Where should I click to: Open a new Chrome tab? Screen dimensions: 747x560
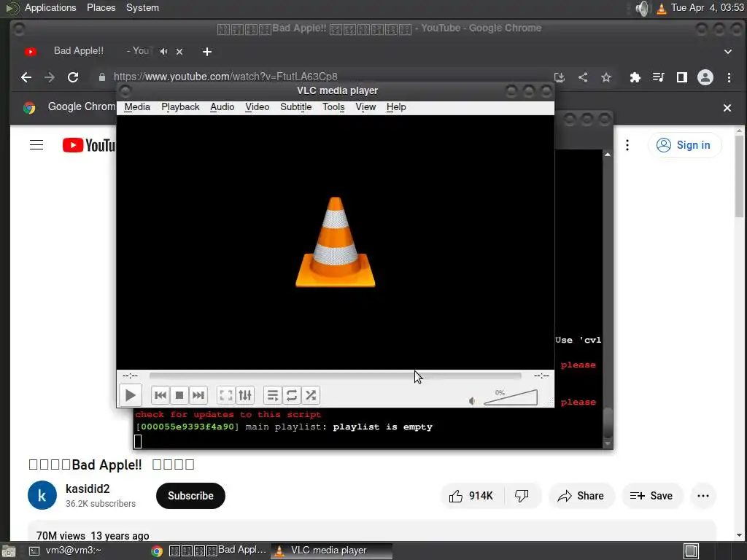coord(206,52)
